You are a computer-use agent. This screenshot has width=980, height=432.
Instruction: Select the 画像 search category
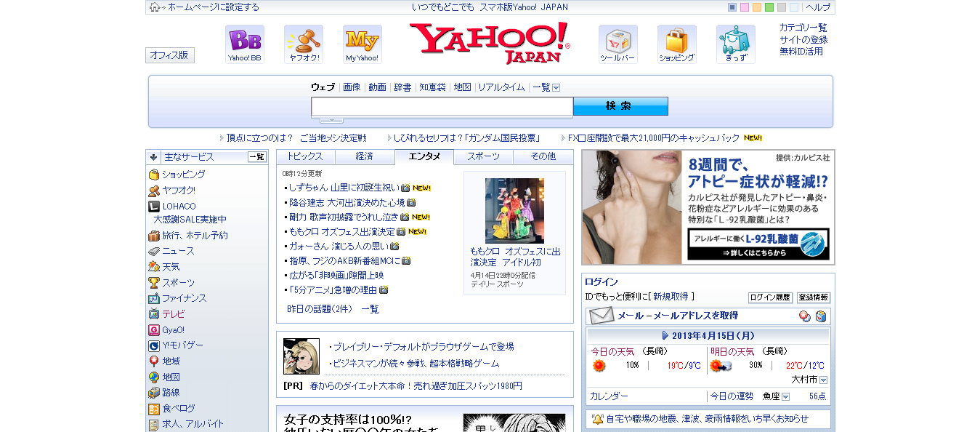pyautogui.click(x=352, y=87)
